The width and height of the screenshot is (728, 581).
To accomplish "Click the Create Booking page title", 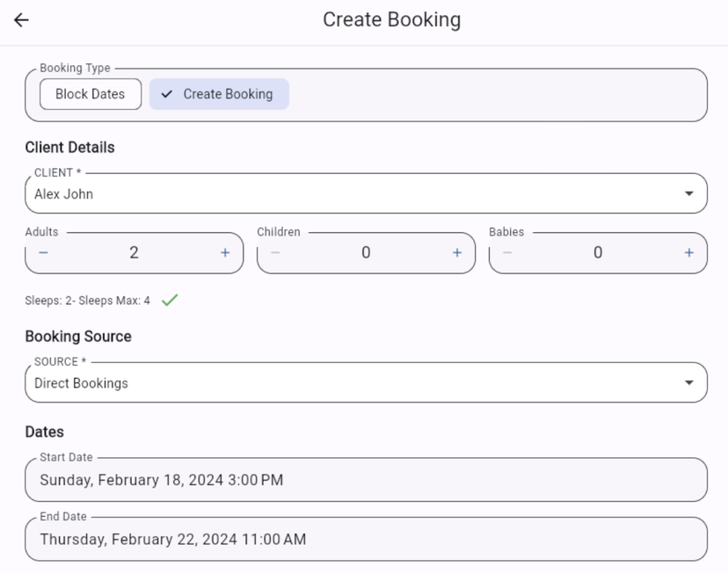I will [x=392, y=20].
